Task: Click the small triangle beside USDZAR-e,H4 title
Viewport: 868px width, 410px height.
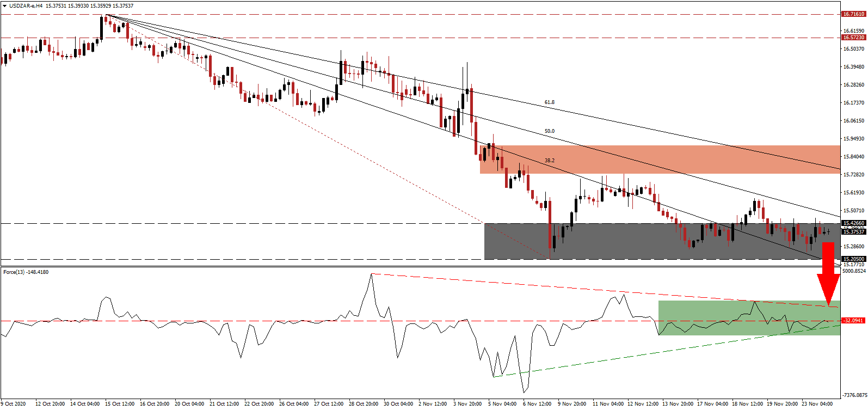Action: point(4,6)
